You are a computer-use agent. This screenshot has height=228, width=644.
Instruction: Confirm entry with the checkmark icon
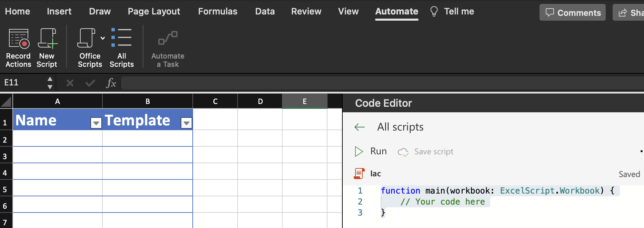coord(90,83)
